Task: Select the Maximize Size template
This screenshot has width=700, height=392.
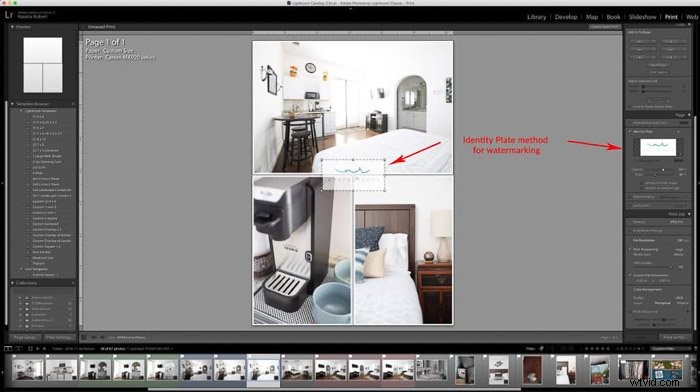Action: click(x=43, y=258)
